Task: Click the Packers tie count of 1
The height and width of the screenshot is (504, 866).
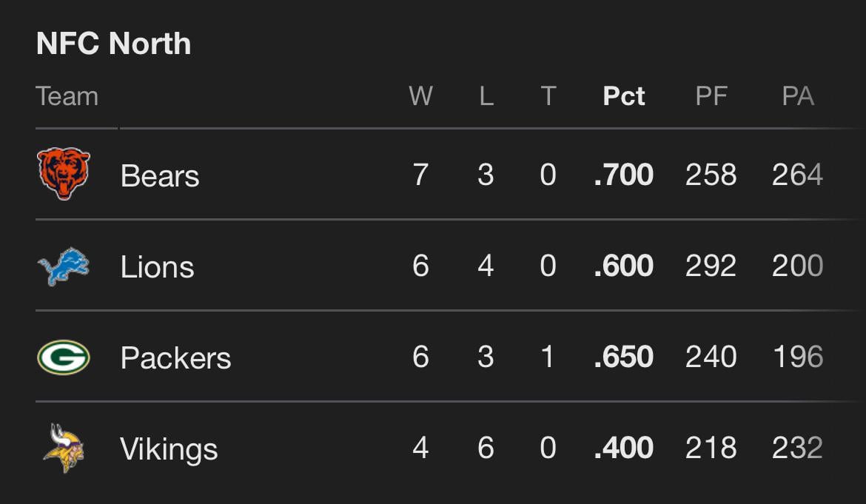Action: (x=548, y=357)
